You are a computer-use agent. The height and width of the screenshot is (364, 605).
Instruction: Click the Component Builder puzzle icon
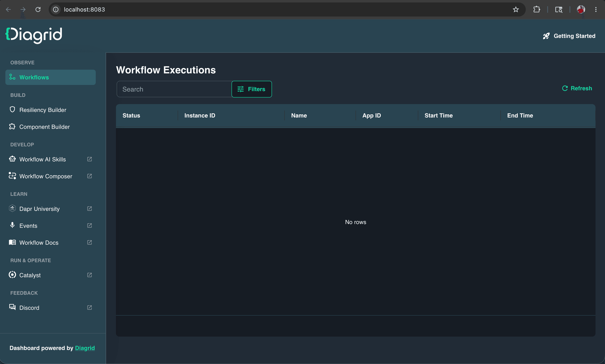tap(12, 126)
